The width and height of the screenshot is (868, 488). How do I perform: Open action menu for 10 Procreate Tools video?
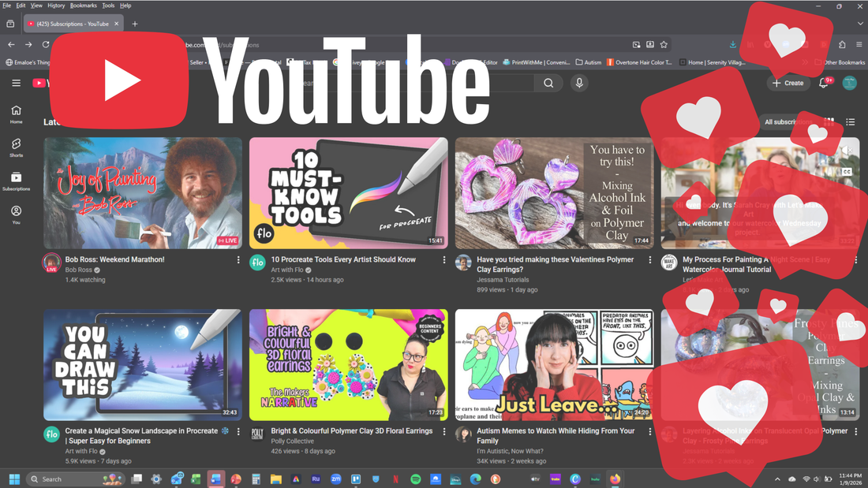444,259
